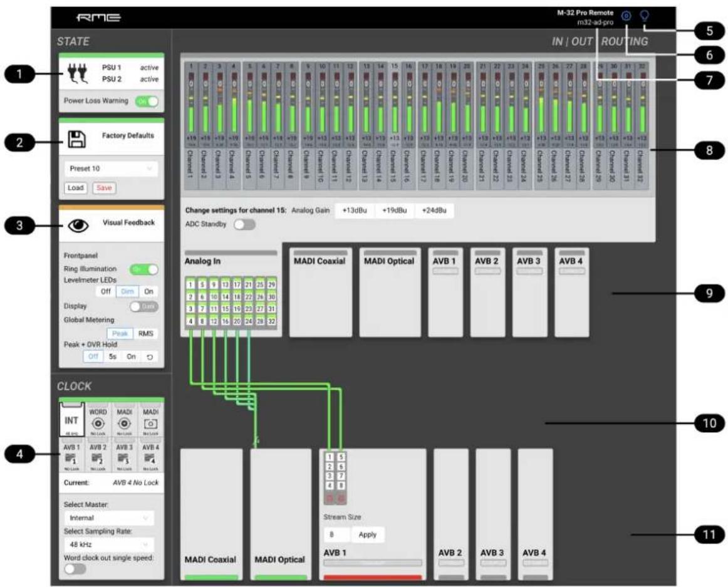728x587 pixels.
Task: Click the eye Visual Feedback icon
Action: point(78,226)
